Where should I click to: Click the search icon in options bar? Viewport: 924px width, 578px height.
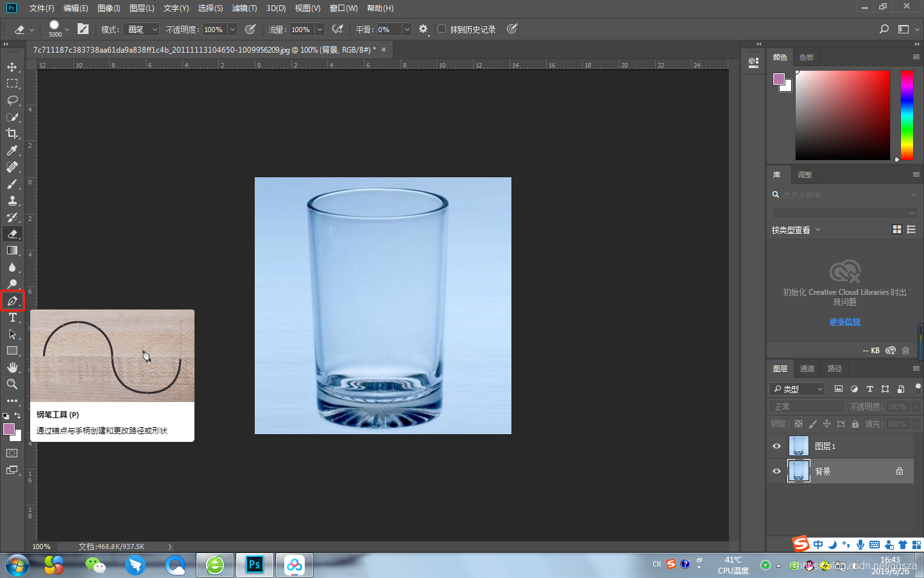(x=884, y=29)
